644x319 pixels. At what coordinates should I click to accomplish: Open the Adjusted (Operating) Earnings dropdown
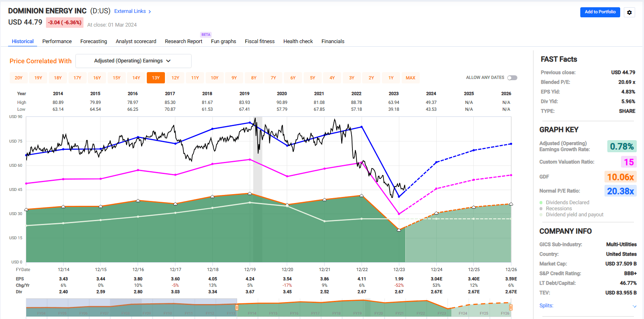point(133,61)
